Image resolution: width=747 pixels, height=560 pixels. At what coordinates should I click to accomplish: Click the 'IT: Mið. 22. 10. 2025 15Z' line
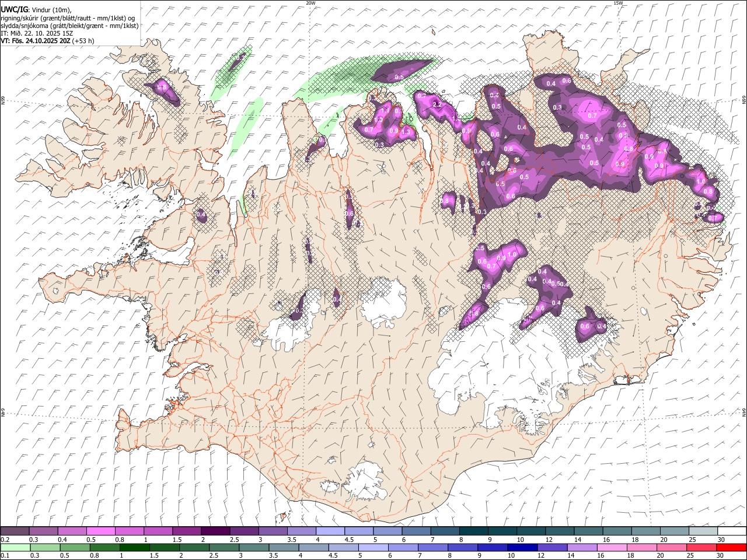[37, 33]
